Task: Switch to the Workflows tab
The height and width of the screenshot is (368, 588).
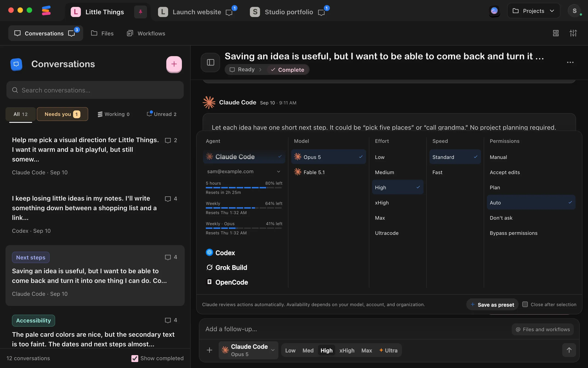Action: (146, 33)
